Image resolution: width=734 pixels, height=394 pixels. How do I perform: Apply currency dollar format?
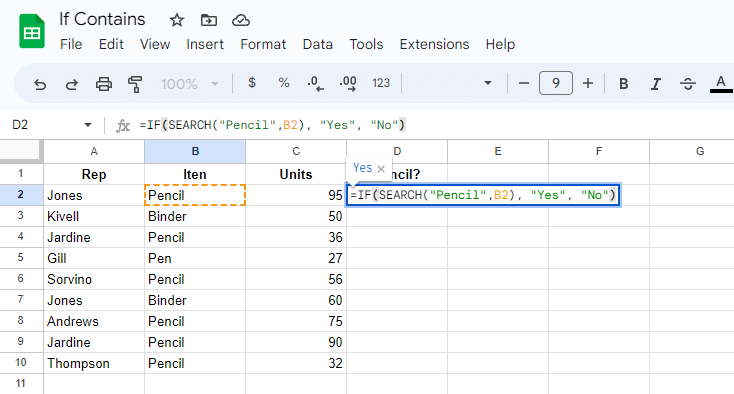tap(252, 83)
